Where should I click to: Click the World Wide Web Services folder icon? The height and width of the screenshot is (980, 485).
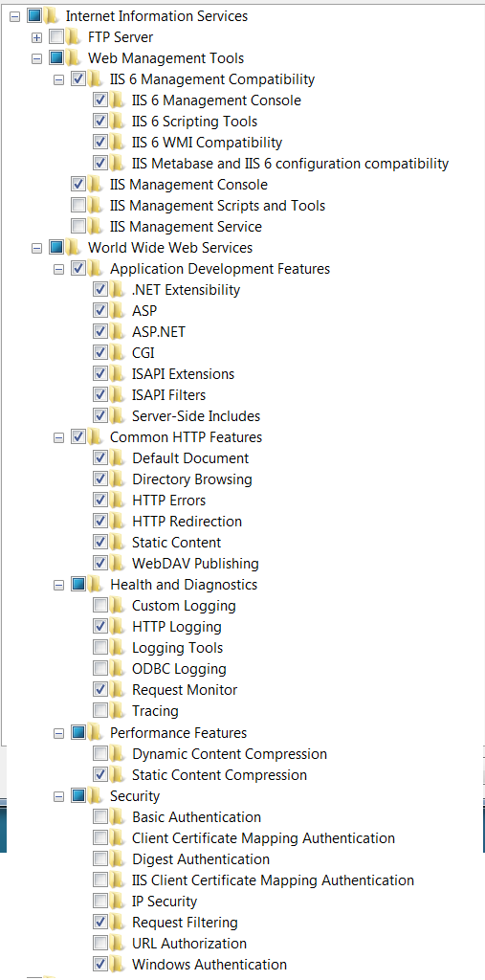click(74, 248)
